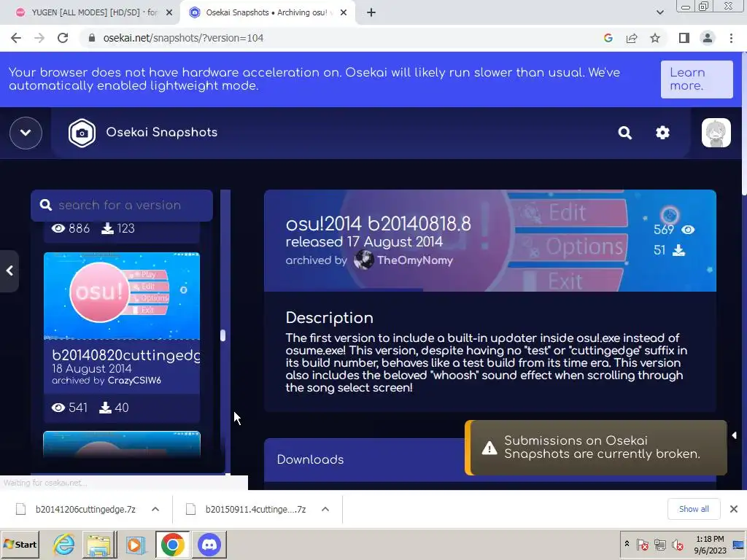Open File Explorer from taskbar
This screenshot has width=747, height=560.
pyautogui.click(x=99, y=545)
